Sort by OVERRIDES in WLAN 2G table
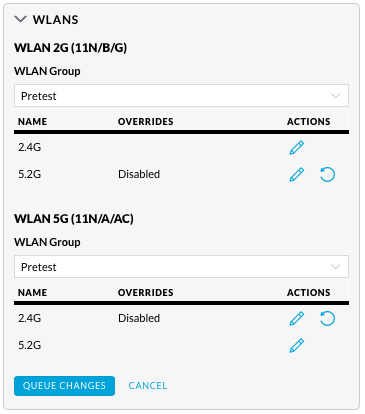 pyautogui.click(x=145, y=122)
